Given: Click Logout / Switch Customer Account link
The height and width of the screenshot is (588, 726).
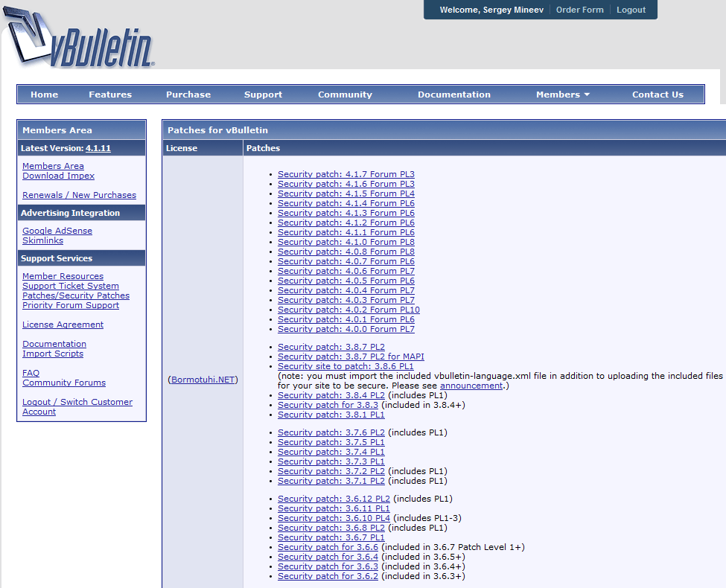Looking at the screenshot, I should (77, 407).
